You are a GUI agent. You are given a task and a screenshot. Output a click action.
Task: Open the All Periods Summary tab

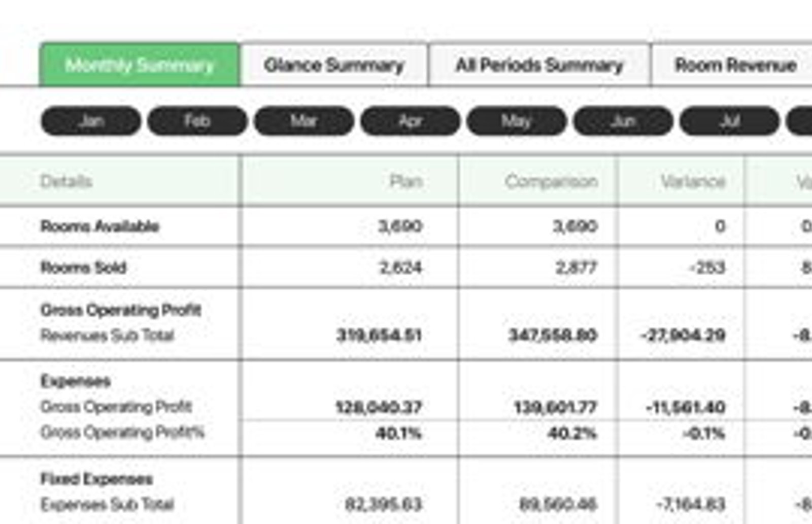pyautogui.click(x=539, y=64)
